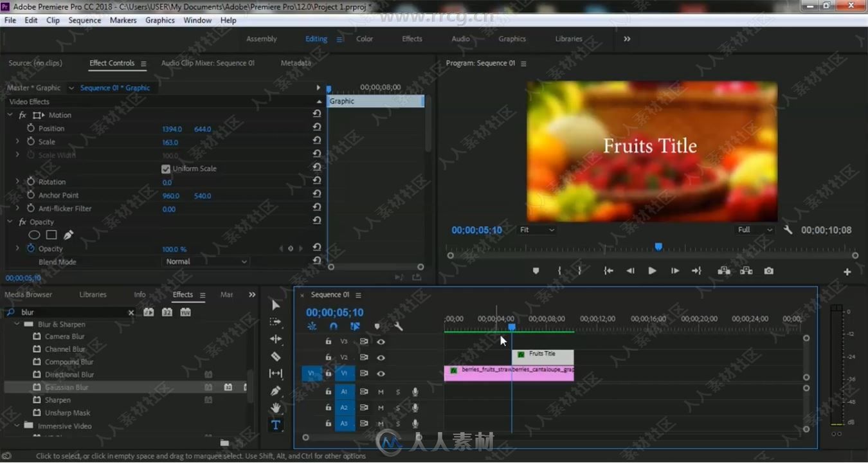868x463 pixels.
Task: Select the Track Select Forward tool
Action: 275,322
